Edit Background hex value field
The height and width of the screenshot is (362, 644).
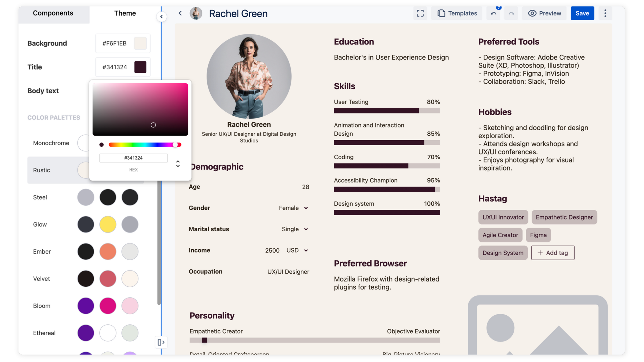[x=115, y=43]
